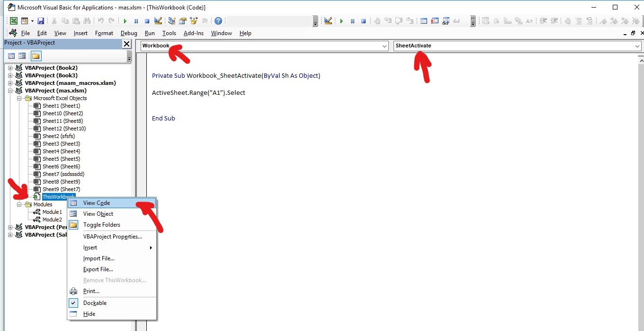The height and width of the screenshot is (331, 644).
Task: Click the Paste clipboard icon
Action: pyautogui.click(x=76, y=21)
